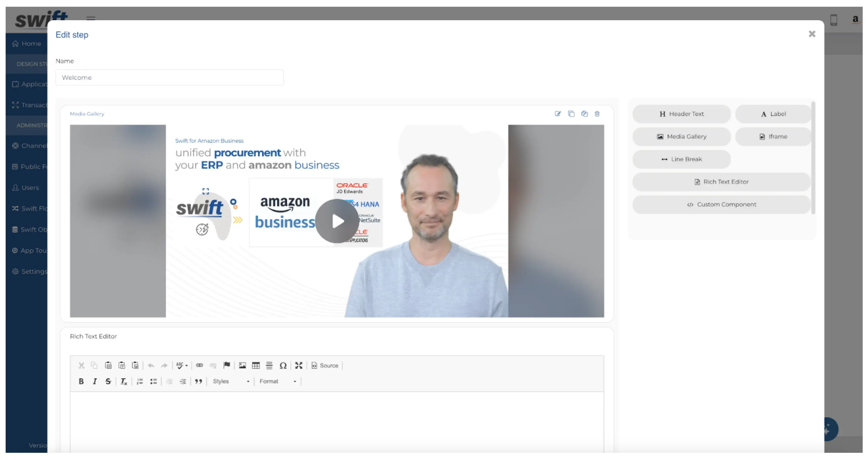
Task: Maximize the rich text editor
Action: tap(299, 365)
